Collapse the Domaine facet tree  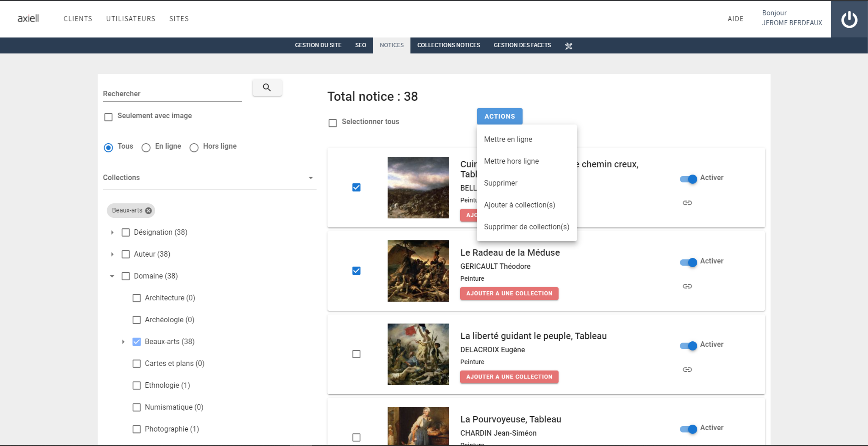coord(112,276)
